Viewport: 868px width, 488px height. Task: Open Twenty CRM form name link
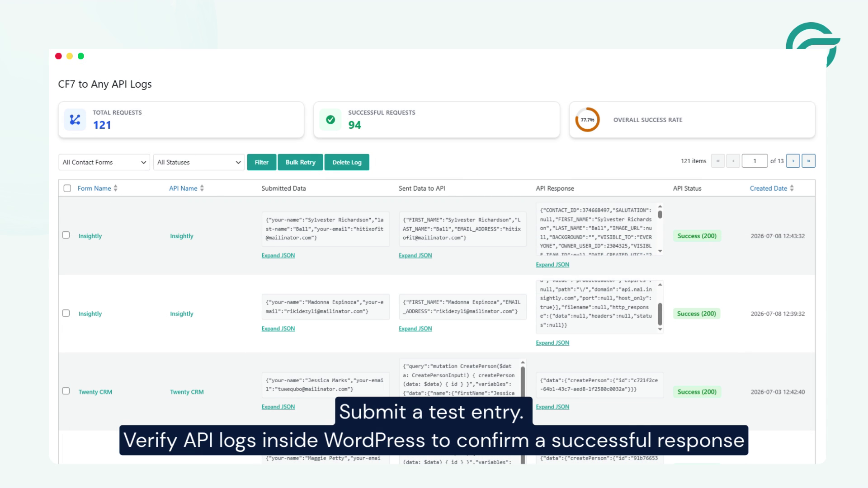click(95, 392)
